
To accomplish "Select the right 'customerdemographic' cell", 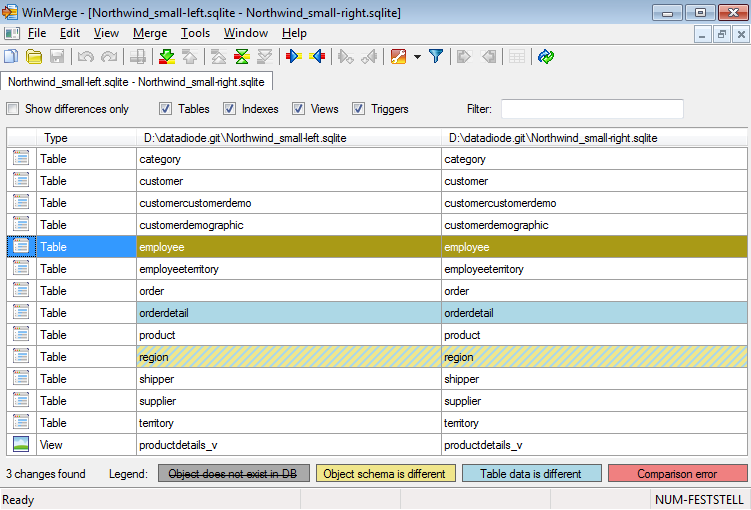I will point(594,225).
